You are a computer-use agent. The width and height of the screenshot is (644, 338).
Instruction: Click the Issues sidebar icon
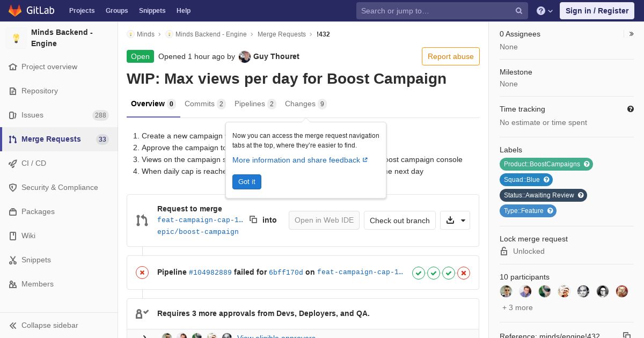click(13, 115)
